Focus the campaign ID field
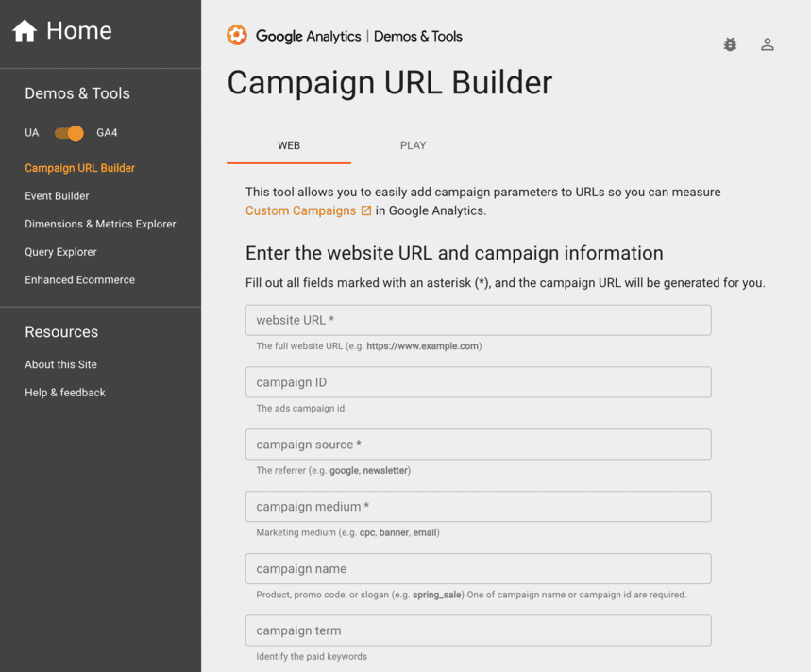The image size is (811, 672). (x=479, y=382)
